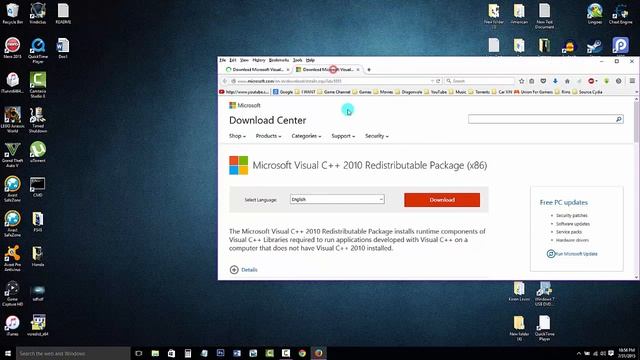Open Windows 7 USB DVD tool icon

544,293
